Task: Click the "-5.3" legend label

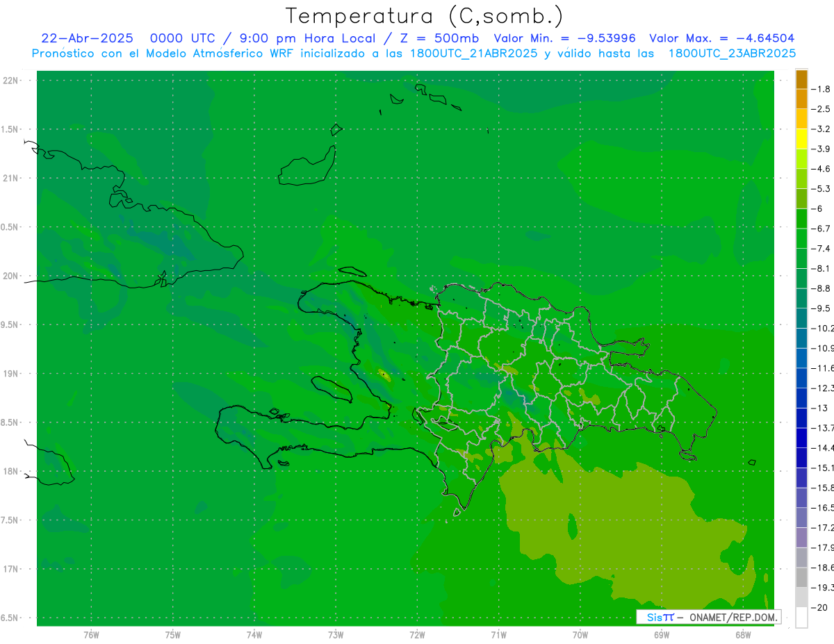Action: click(x=820, y=188)
